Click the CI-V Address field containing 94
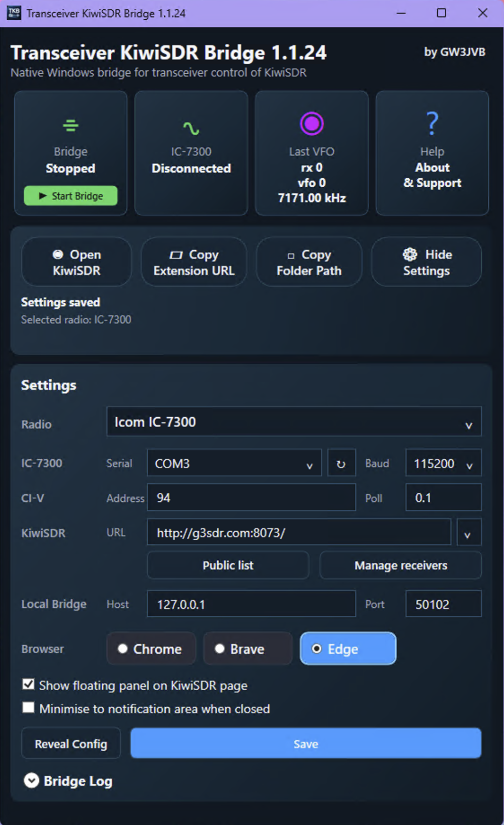Image resolution: width=504 pixels, height=825 pixels. (252, 497)
